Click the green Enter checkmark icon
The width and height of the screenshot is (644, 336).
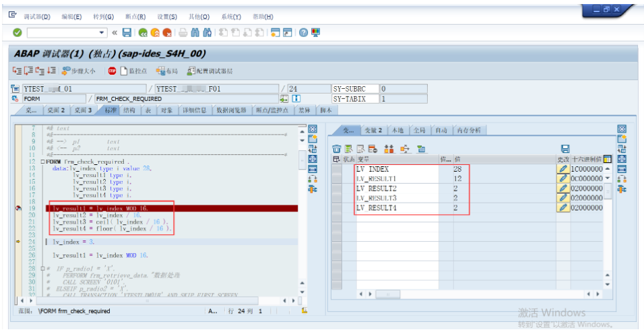18,32
